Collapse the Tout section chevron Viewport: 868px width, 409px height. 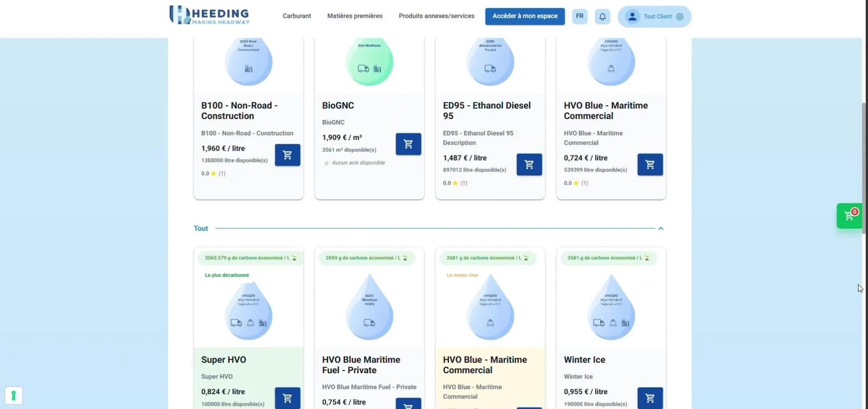click(661, 228)
